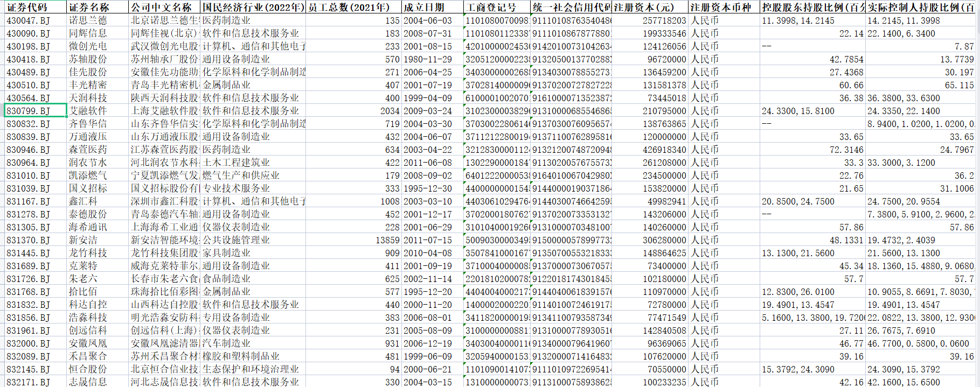
Task: Select the name cell 安徽凤凰
Action: click(x=98, y=343)
